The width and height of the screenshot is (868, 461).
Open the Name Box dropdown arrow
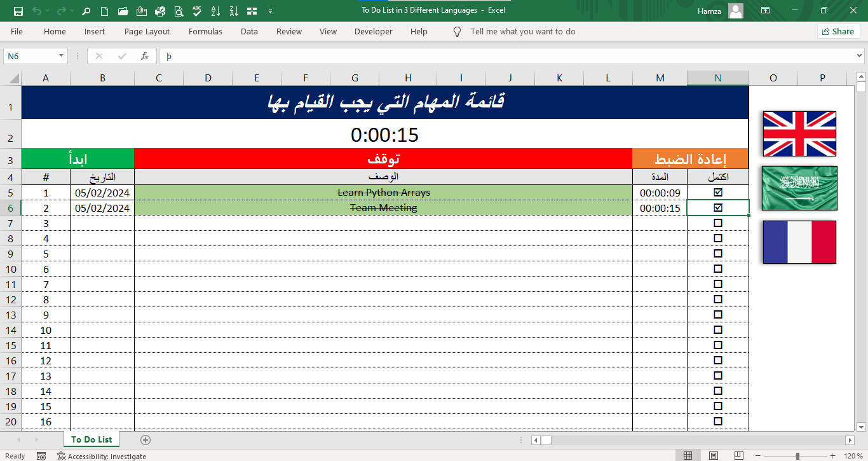pyautogui.click(x=62, y=56)
